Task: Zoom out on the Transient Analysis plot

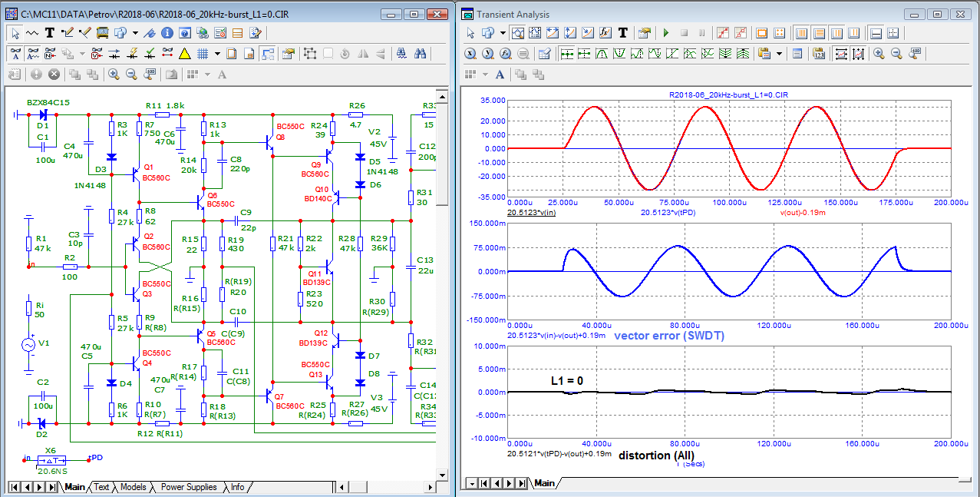Action: click(896, 54)
